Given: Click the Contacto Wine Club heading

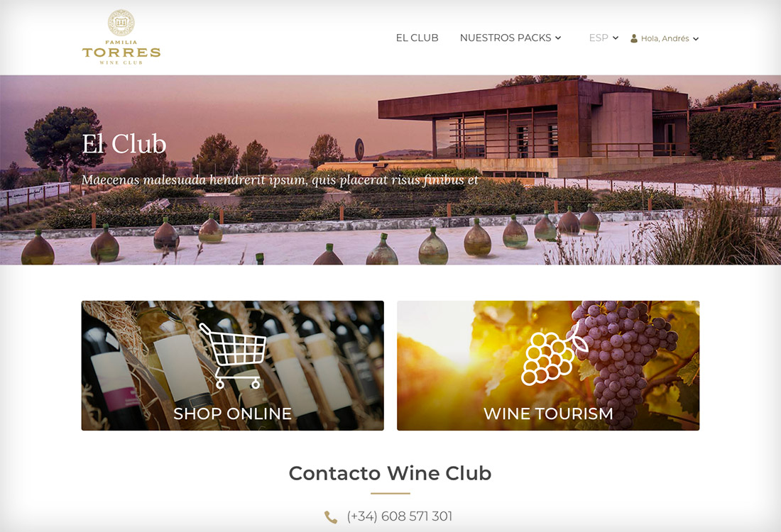Looking at the screenshot, I should pyautogui.click(x=390, y=473).
